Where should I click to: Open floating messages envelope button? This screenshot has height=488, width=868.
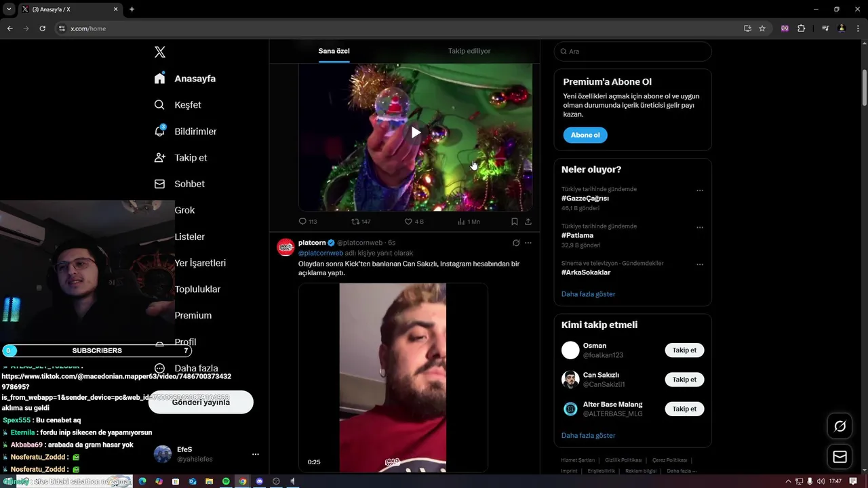point(840,457)
